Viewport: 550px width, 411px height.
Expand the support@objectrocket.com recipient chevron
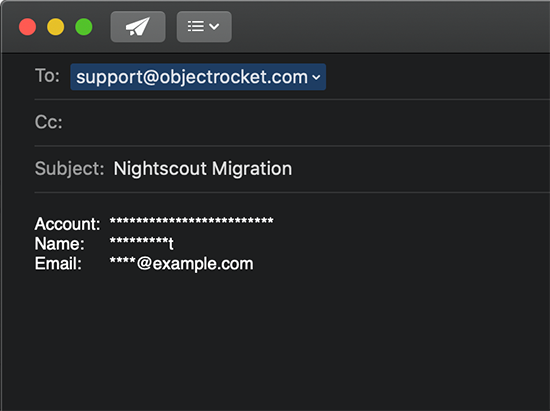point(316,77)
